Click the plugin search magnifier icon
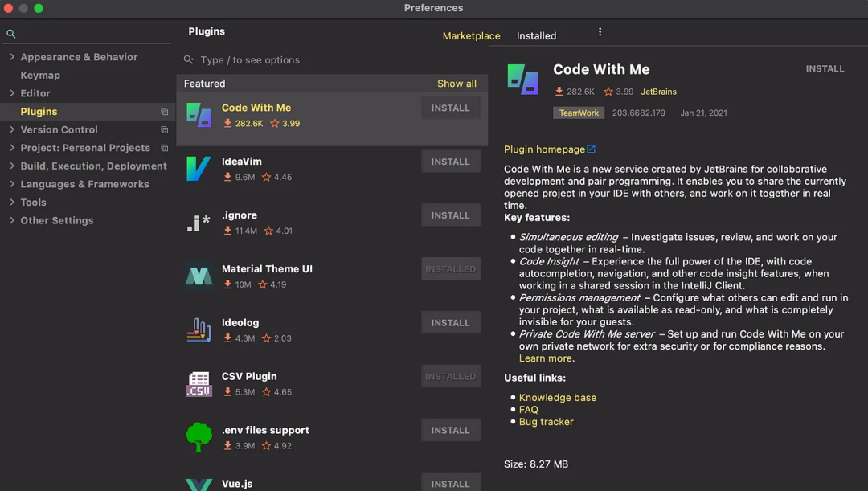Image resolution: width=868 pixels, height=491 pixels. (189, 59)
